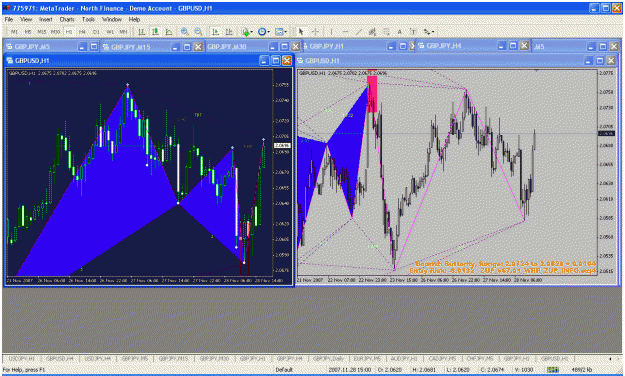Image resolution: width=625 pixels, height=376 pixels.
Task: Draw a horizontal line tool
Action: (x=345, y=32)
